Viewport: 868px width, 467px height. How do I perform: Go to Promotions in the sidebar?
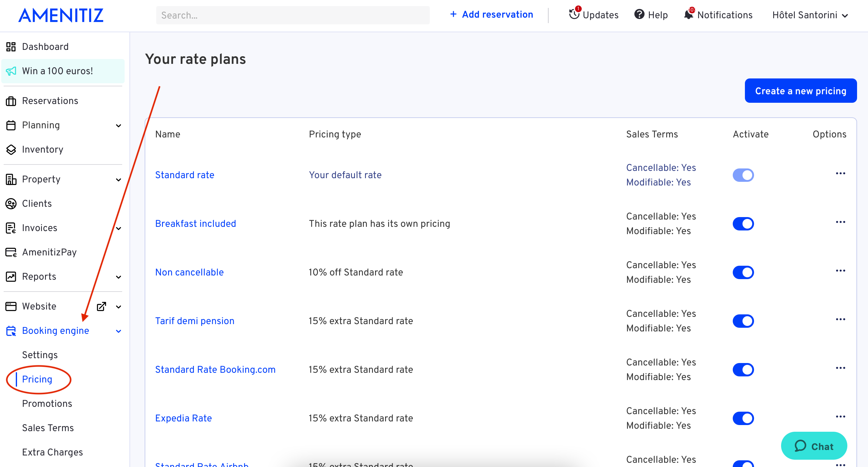coord(47,403)
